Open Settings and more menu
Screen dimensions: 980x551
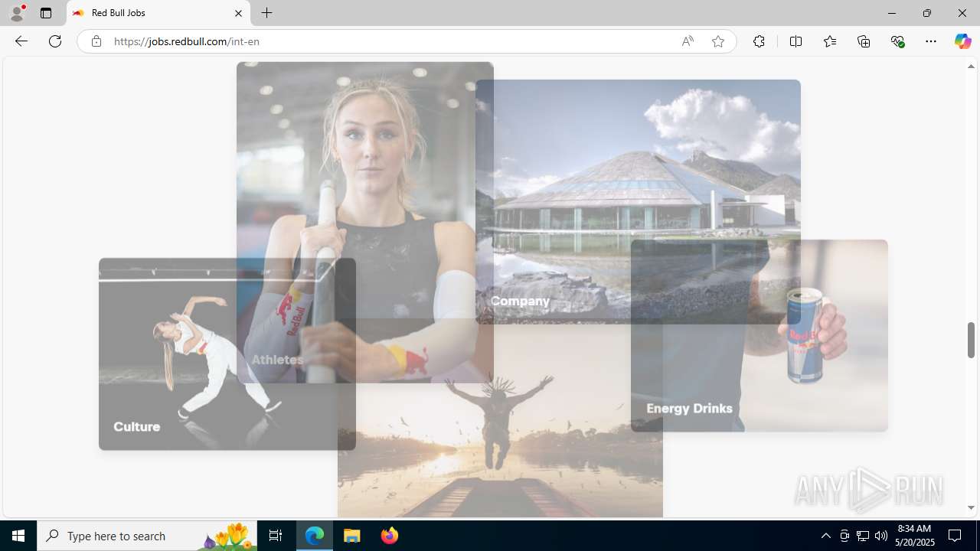click(931, 41)
